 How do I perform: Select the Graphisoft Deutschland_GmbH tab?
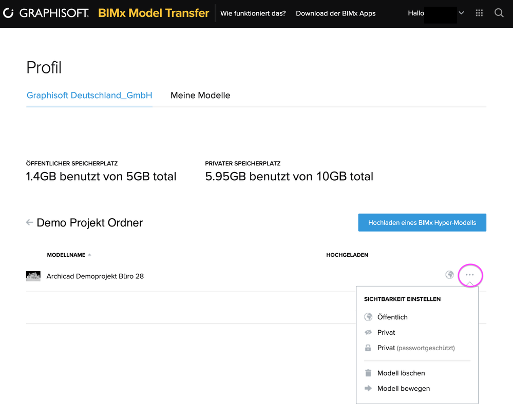(x=89, y=96)
